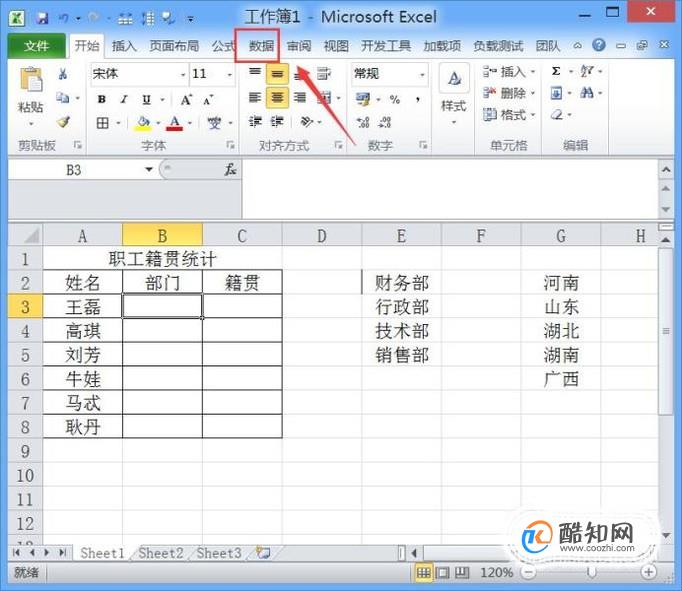Click the increase indent icon

[277, 121]
